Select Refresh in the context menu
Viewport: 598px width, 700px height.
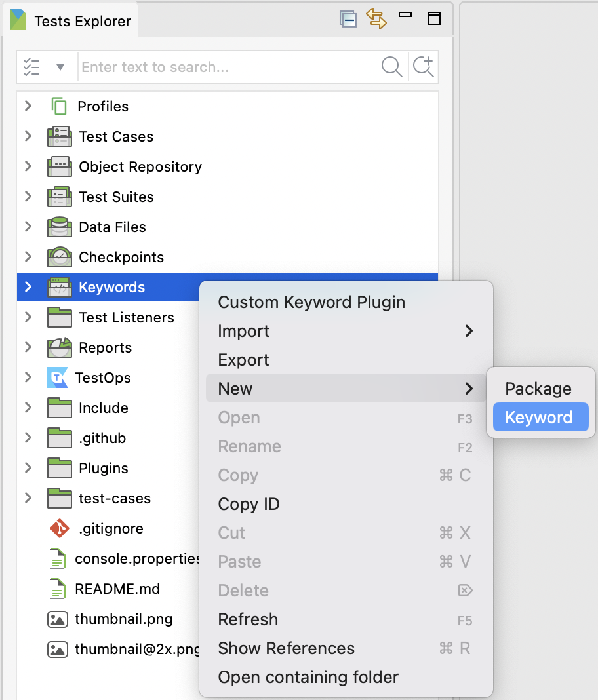(248, 619)
